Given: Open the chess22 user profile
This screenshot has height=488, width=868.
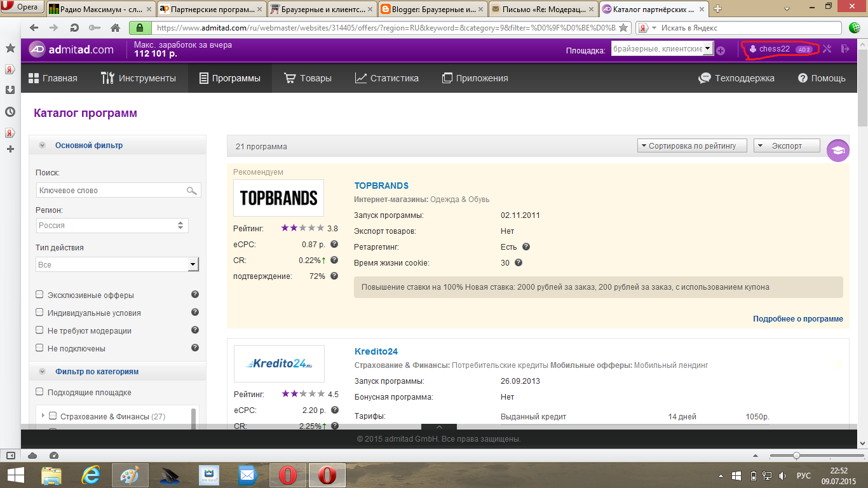Looking at the screenshot, I should click(x=775, y=49).
